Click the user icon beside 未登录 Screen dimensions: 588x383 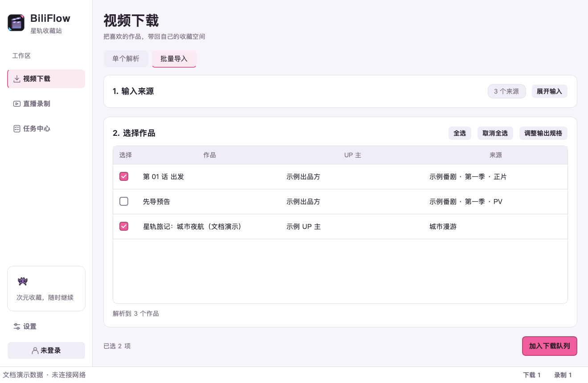(x=35, y=350)
